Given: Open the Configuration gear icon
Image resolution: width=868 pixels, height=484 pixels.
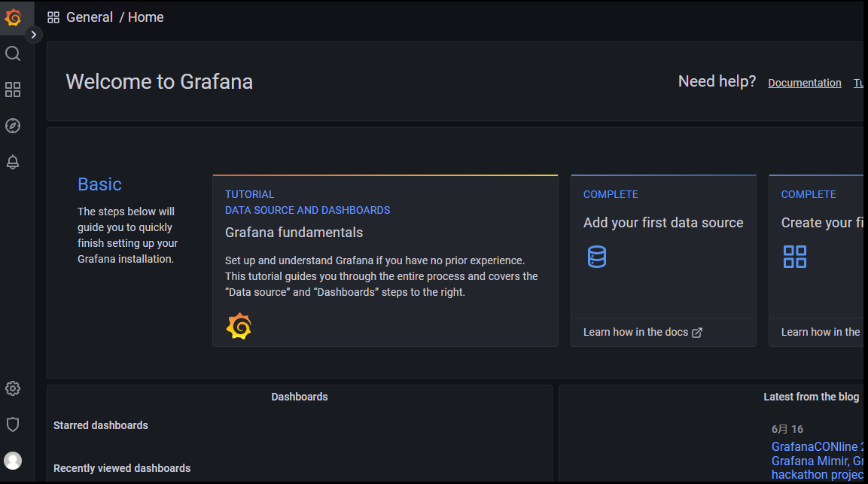Looking at the screenshot, I should [x=13, y=388].
